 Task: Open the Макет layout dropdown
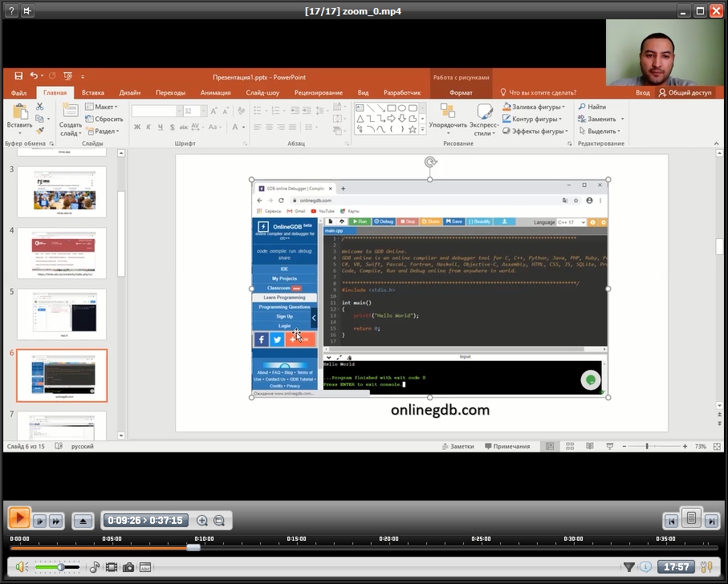tap(101, 107)
